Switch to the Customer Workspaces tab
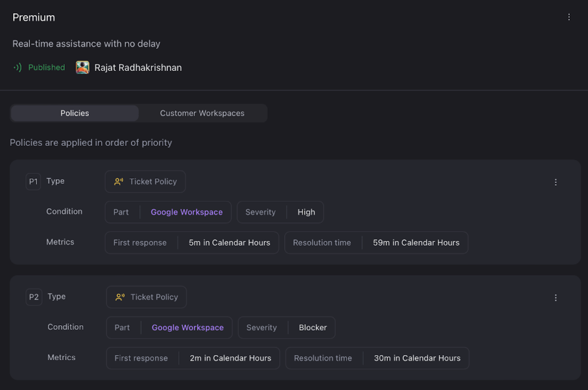The image size is (588, 390). click(x=202, y=113)
